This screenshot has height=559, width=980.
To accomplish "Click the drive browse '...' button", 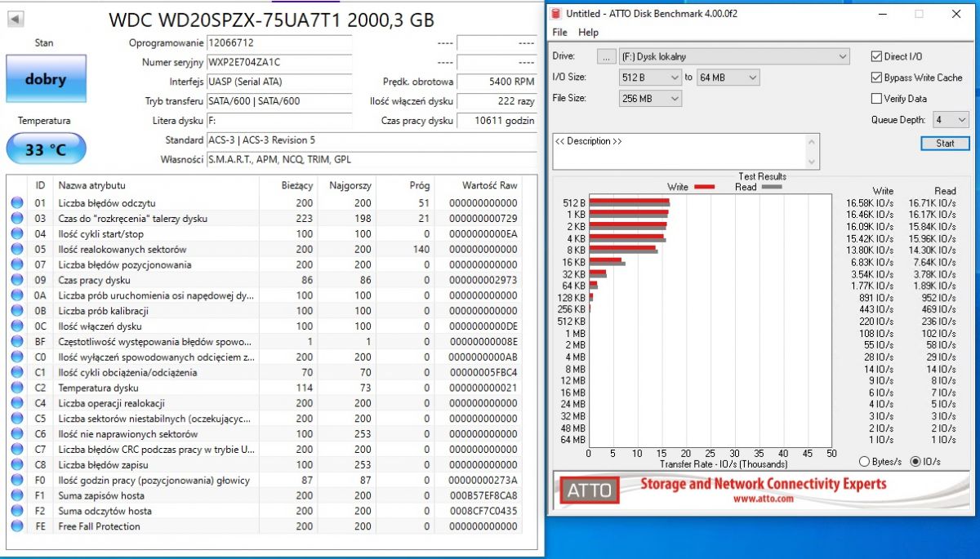I will point(606,56).
